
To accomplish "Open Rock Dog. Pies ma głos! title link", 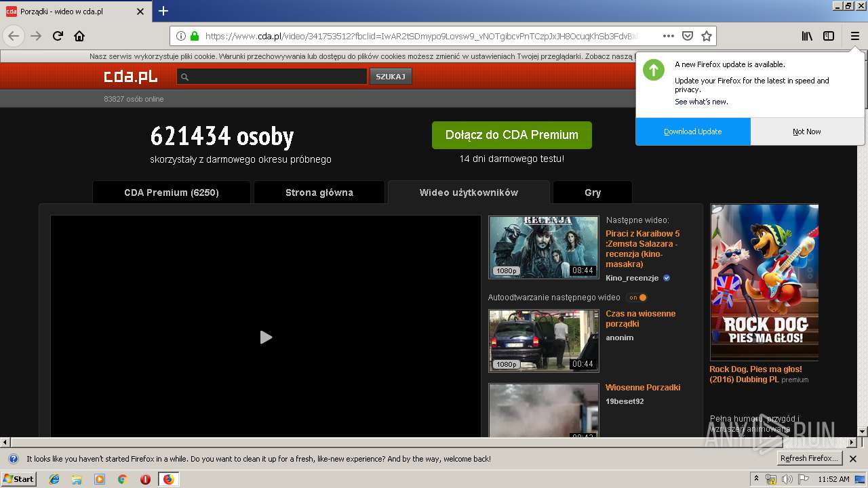I will click(755, 374).
